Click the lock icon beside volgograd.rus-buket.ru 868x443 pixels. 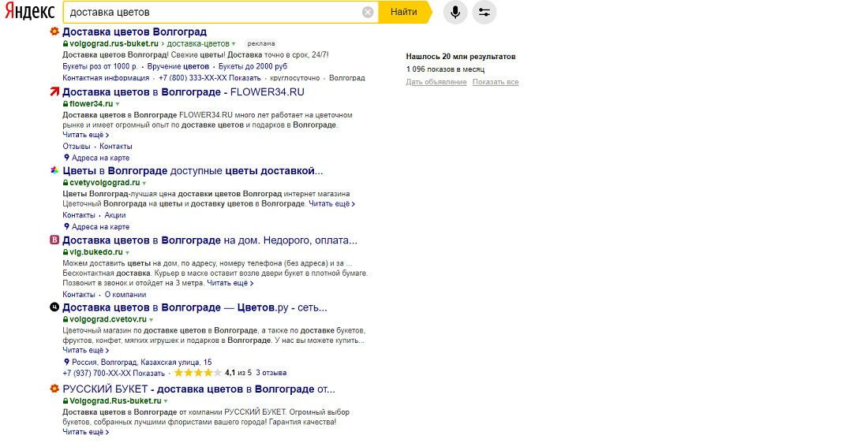pos(65,43)
